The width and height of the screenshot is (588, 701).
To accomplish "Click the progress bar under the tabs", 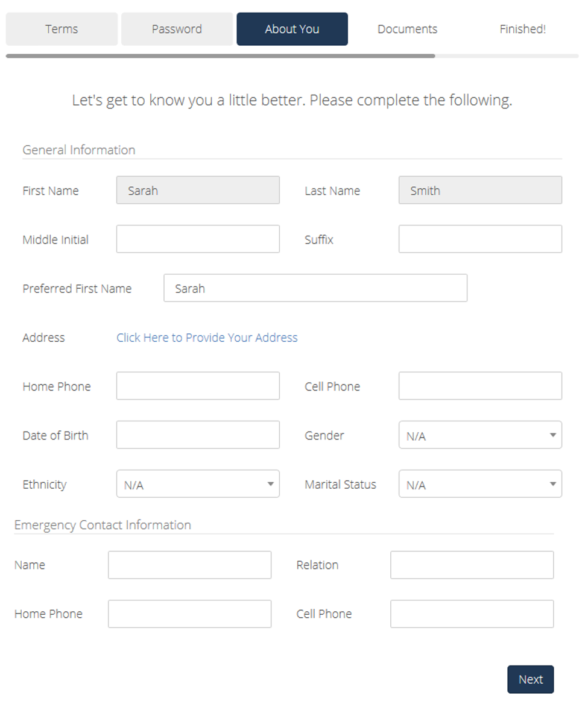I will coord(292,56).
